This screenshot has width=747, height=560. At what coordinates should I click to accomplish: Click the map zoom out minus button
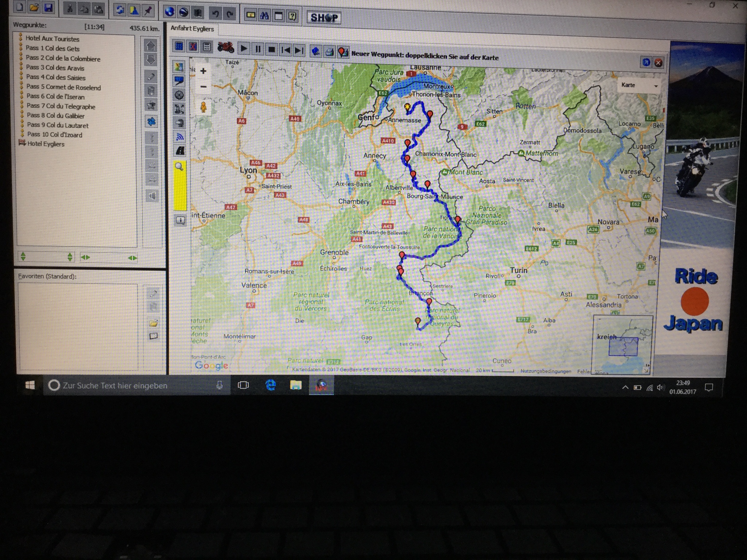tap(204, 87)
